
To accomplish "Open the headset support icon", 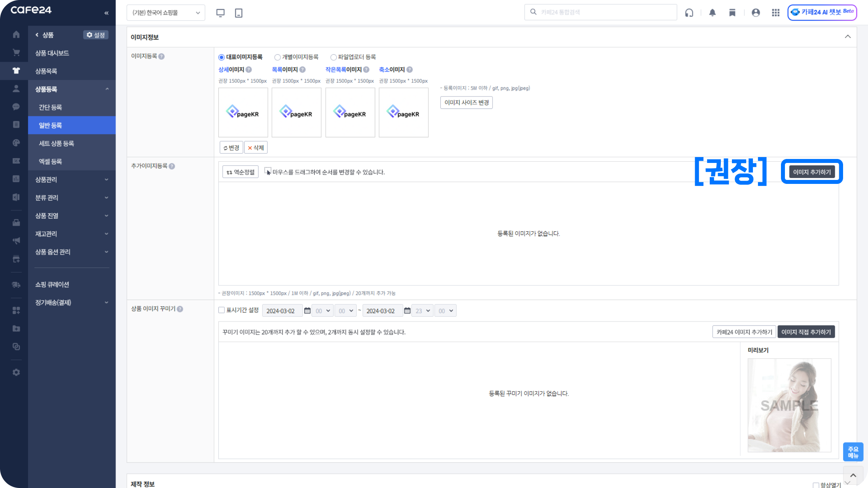I will (689, 13).
